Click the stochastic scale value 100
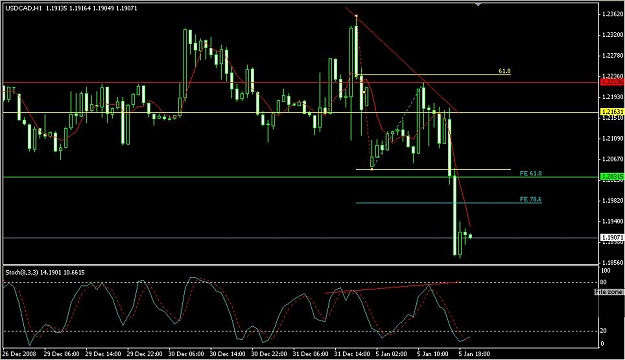The height and width of the screenshot is (360, 625). (605, 271)
